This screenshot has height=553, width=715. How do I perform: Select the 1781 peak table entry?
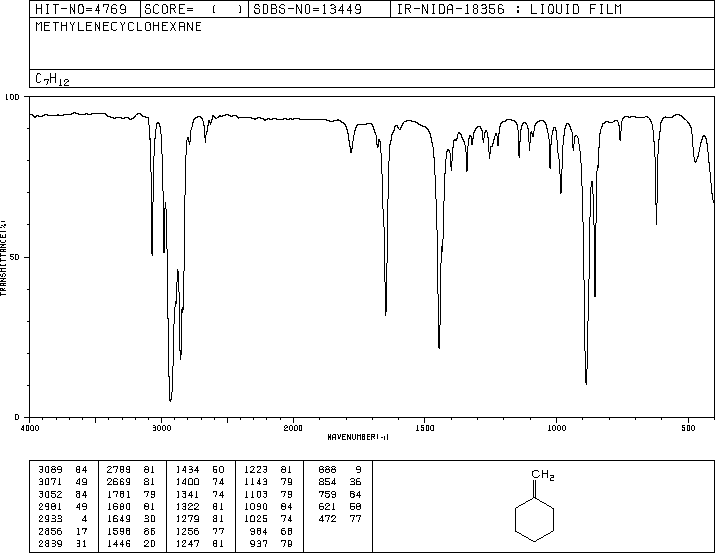click(x=131, y=494)
